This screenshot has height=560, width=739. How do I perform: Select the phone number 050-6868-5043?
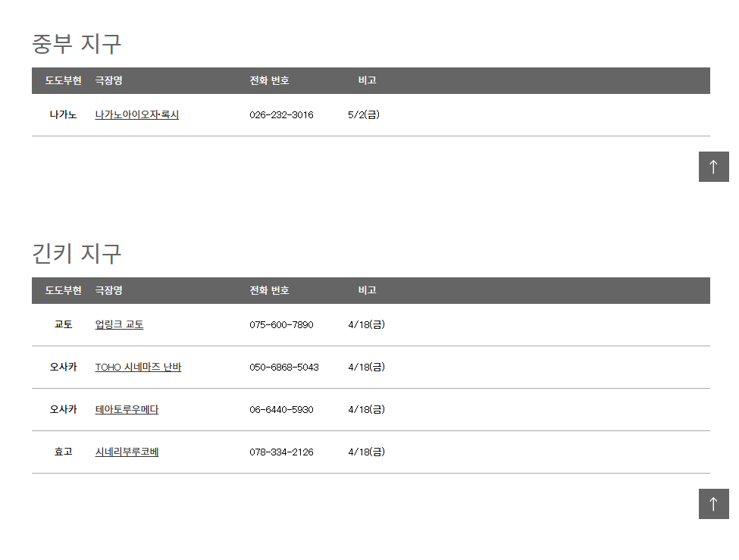point(284,367)
